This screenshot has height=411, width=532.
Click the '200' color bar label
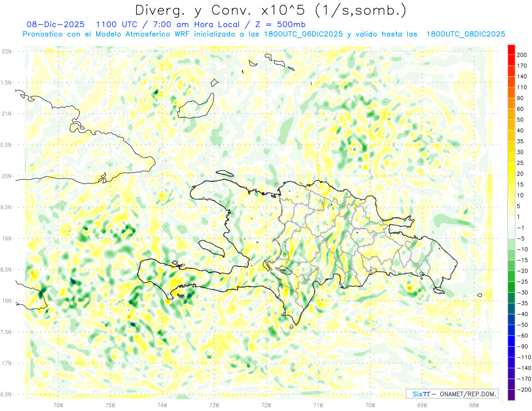tap(522, 55)
